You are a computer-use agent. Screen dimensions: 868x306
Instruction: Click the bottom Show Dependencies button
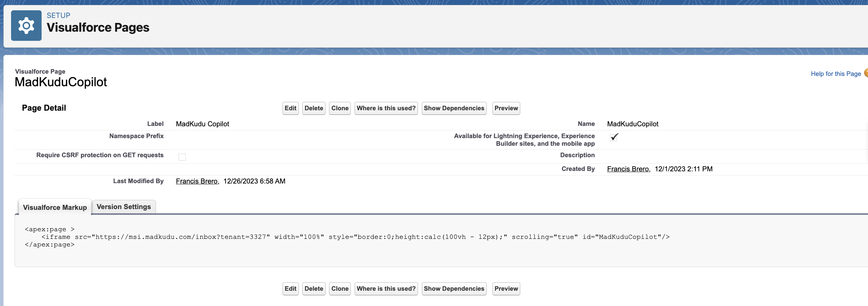(x=454, y=289)
